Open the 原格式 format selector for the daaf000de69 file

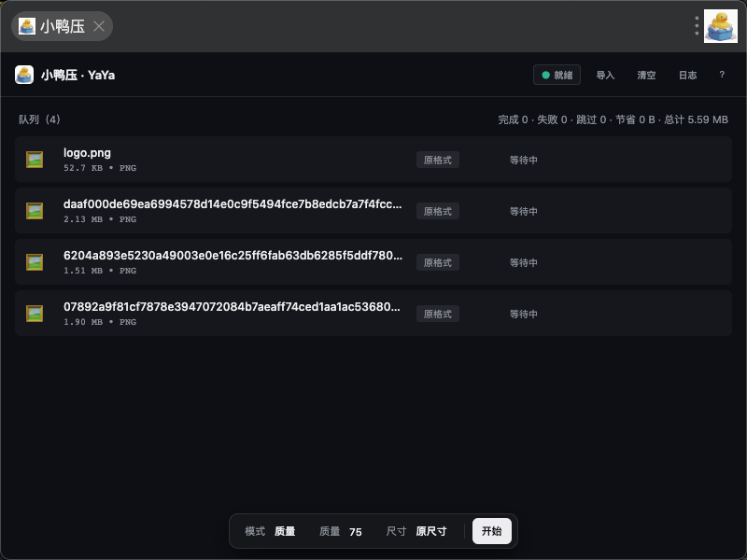(x=437, y=211)
